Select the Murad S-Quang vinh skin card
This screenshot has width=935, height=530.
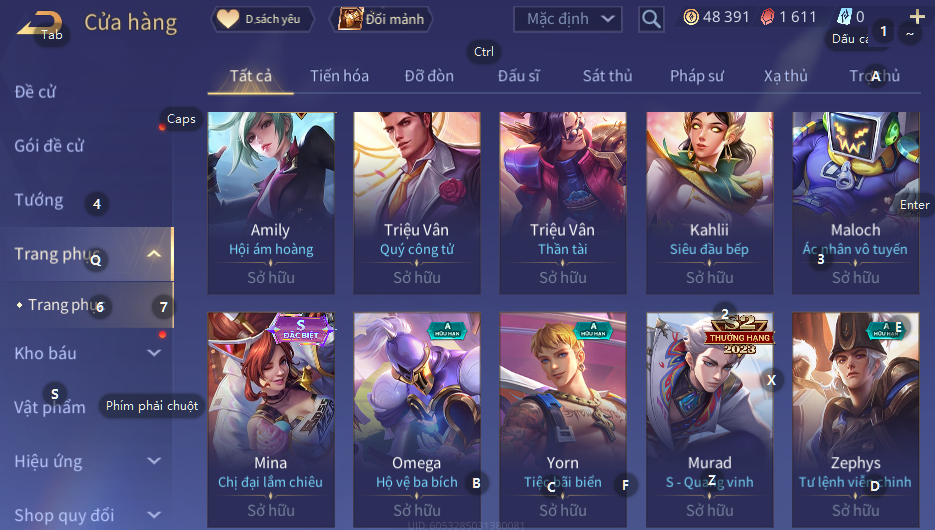710,419
